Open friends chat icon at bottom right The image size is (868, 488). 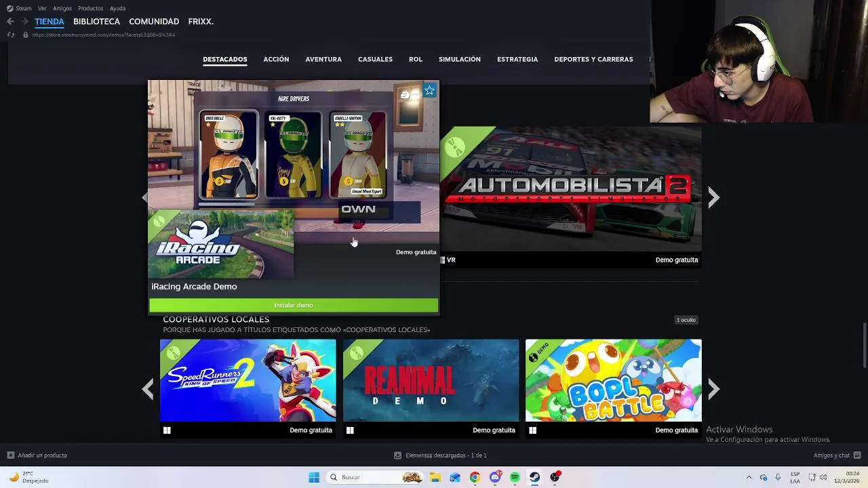[x=858, y=455]
